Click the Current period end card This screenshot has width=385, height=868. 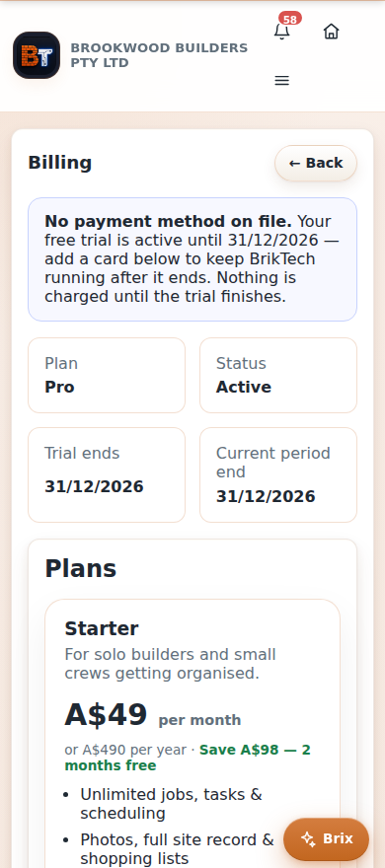[x=278, y=475]
